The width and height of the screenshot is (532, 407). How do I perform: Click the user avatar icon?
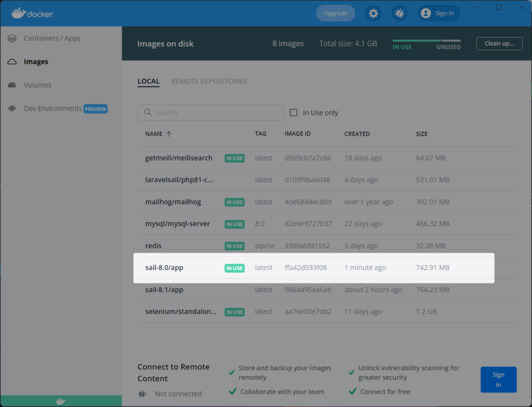426,13
